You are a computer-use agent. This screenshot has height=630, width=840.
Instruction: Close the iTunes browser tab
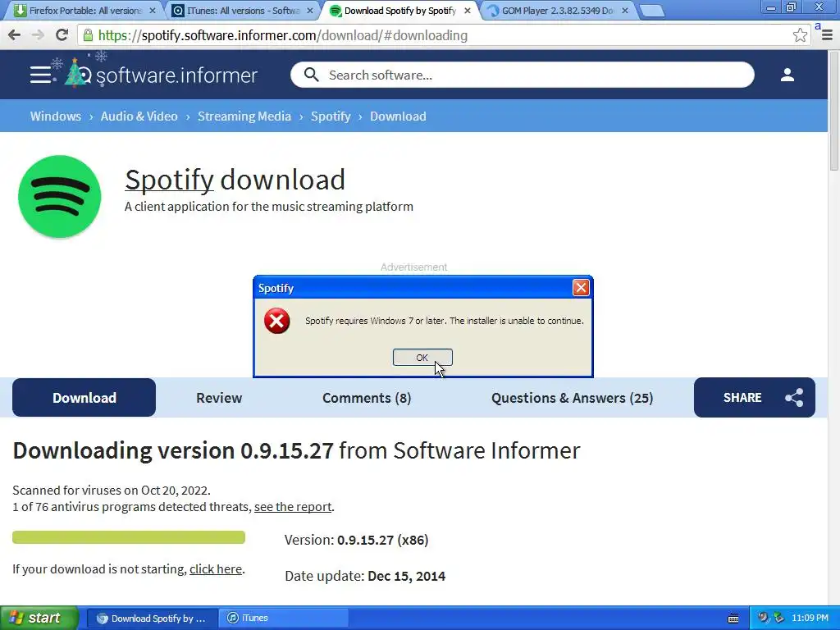[309, 11]
